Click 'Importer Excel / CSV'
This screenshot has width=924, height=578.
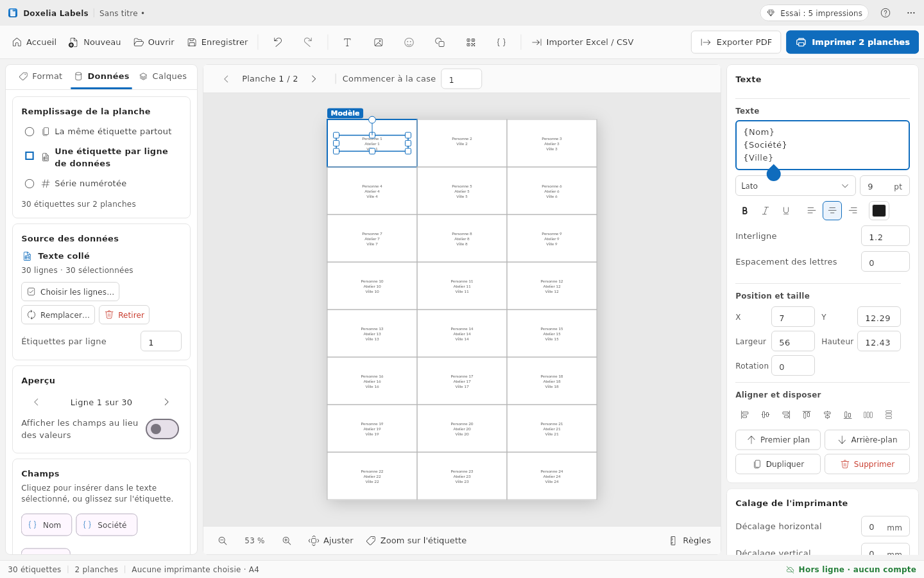point(583,42)
